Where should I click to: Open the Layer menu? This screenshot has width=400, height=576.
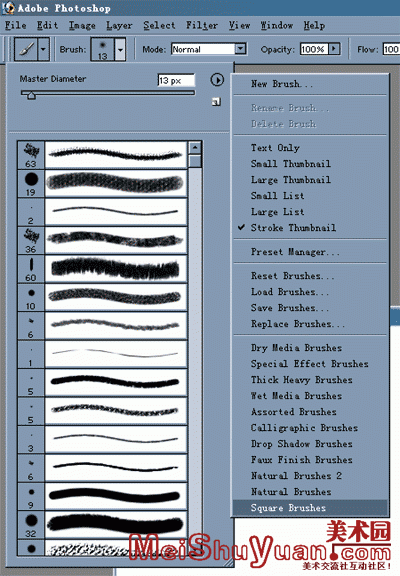[x=119, y=25]
